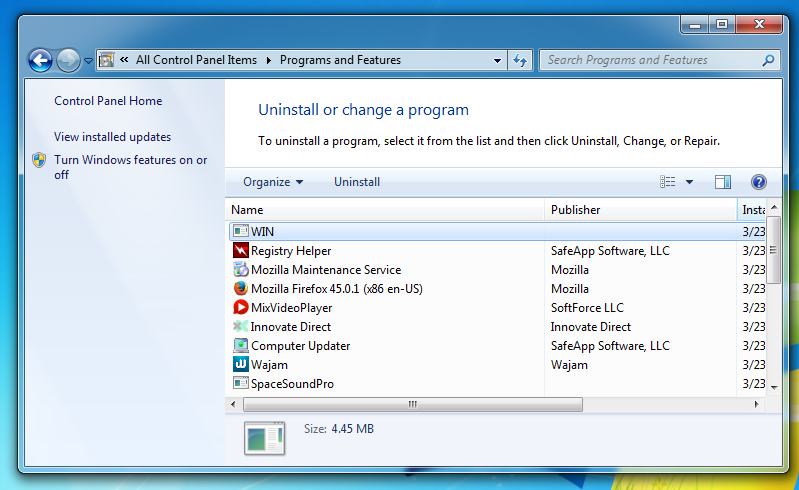Select the WIN program name

[x=262, y=232]
